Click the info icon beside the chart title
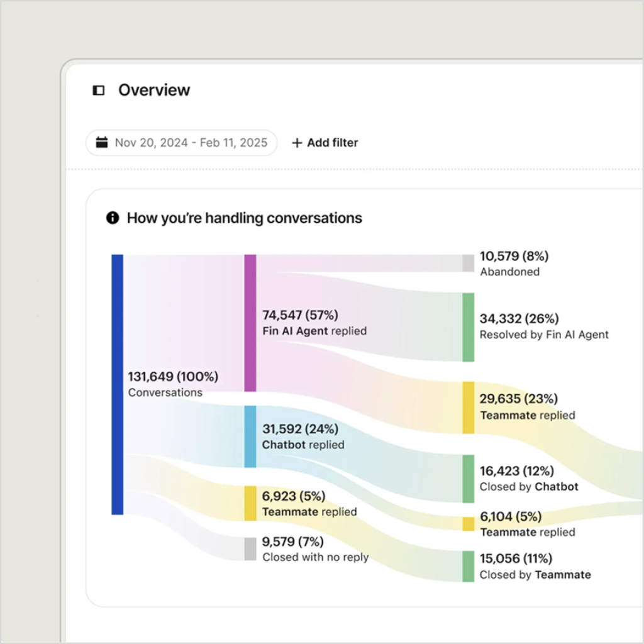This screenshot has height=644, width=644. click(111, 218)
